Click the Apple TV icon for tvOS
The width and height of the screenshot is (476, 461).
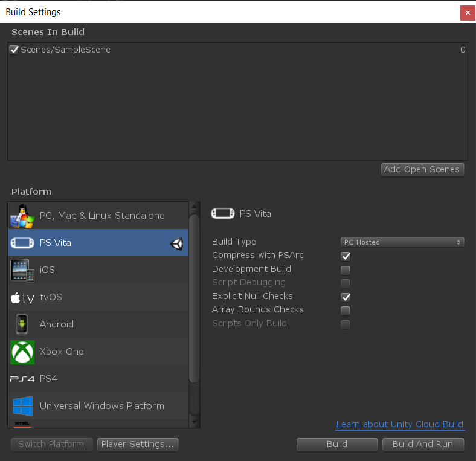(22, 298)
